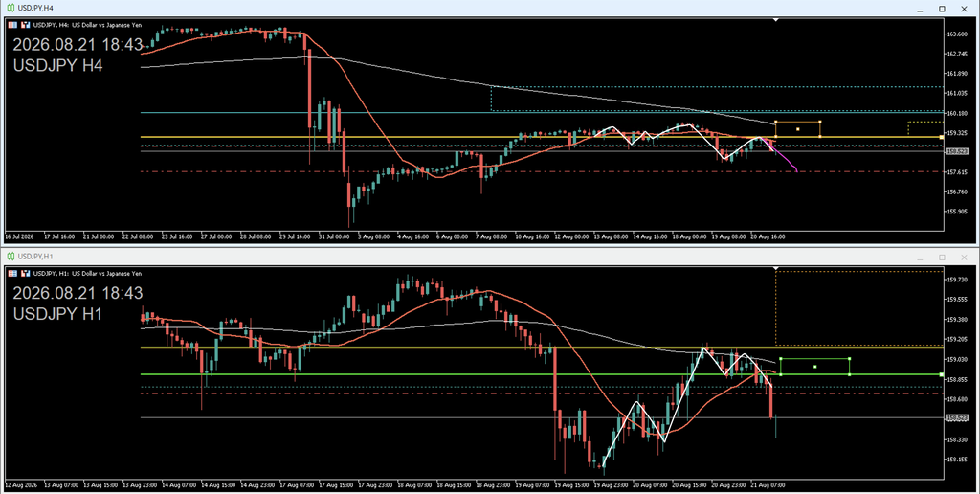Click '12 Aug 2026' on H1 time axis
Viewport: 980px width, 494px height.
[19, 484]
